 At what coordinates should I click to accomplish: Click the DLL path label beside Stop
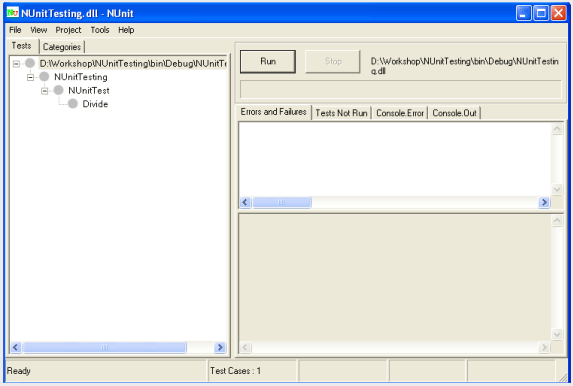464,66
